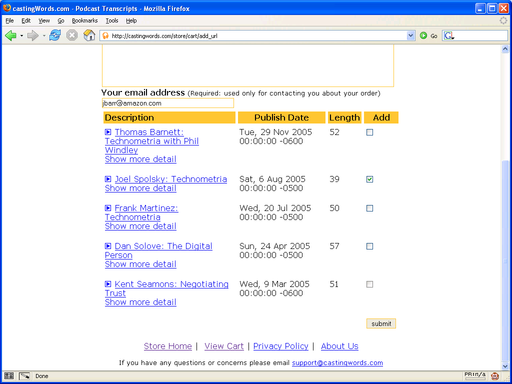This screenshot has height=384, width=512.
Task: Click into the Google search box
Action: point(481,36)
